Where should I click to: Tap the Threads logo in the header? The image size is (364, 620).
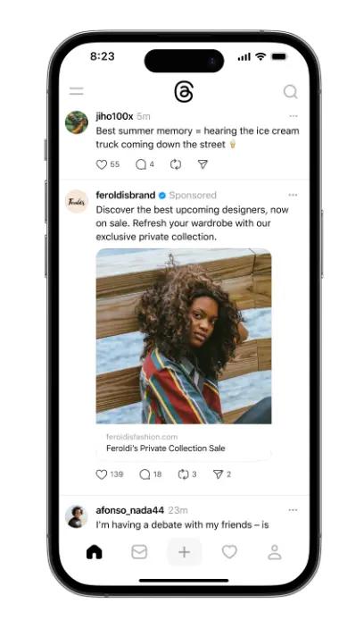(184, 92)
